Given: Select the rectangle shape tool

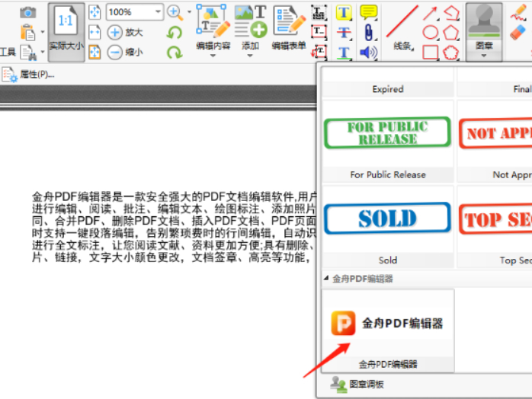Looking at the screenshot, I should [x=430, y=53].
